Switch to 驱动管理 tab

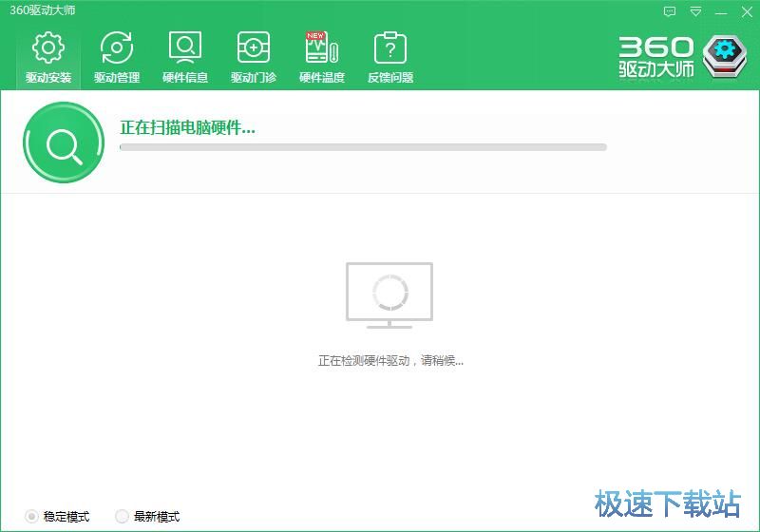click(x=117, y=57)
